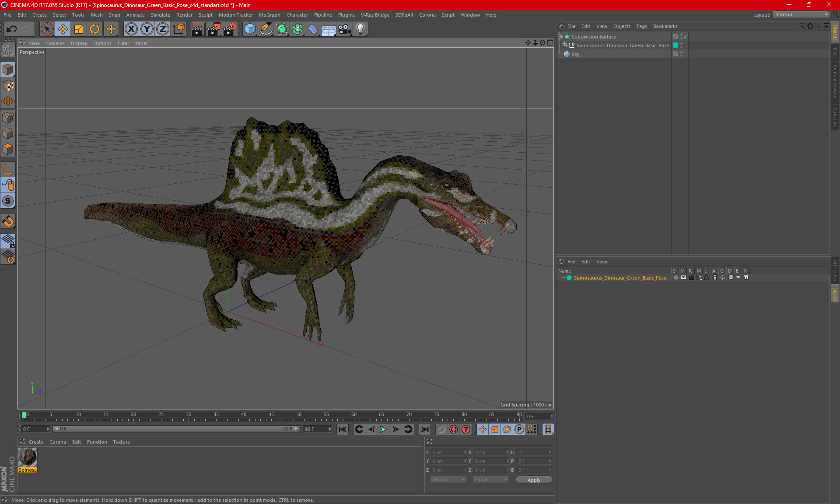Collapse the Subdivision Surface tree node
Image resolution: width=840 pixels, height=504 pixels.
click(560, 37)
